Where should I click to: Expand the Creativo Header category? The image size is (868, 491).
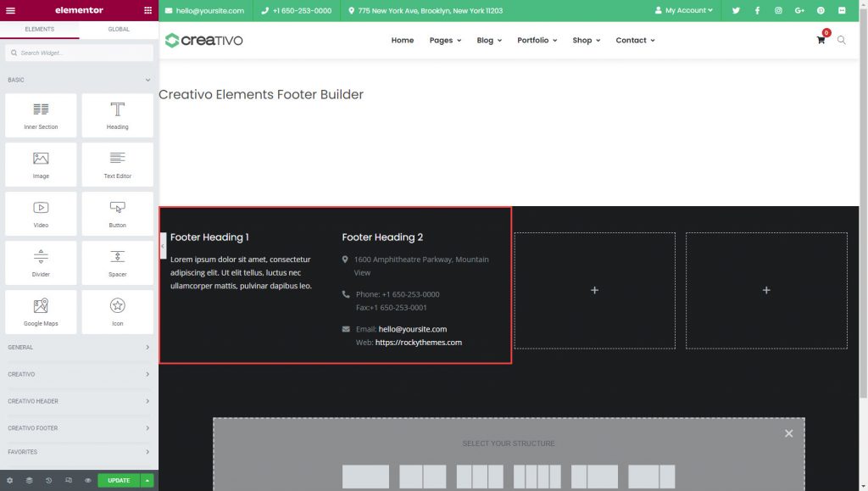(79, 401)
